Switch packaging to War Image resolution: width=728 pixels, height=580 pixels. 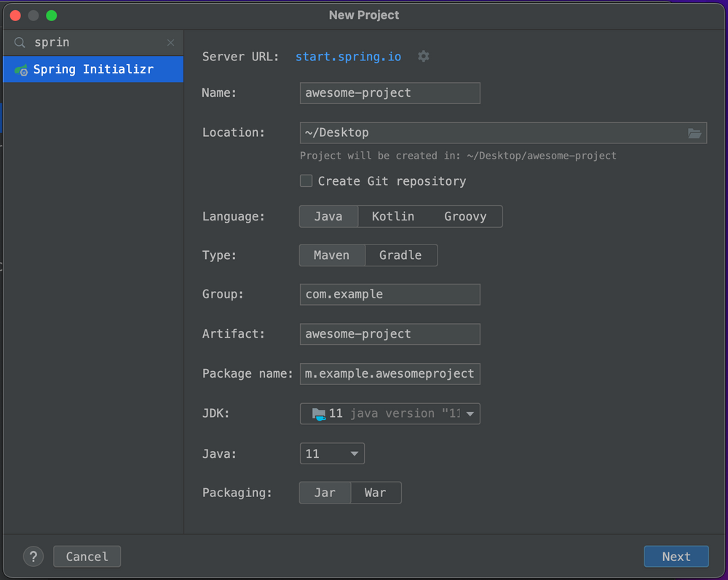pos(376,493)
